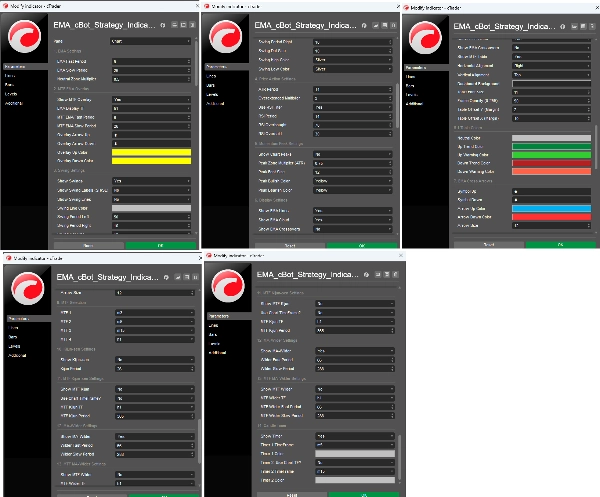Open the Additional tab in the bottom-right window
600x497 pixels.
[217, 353]
